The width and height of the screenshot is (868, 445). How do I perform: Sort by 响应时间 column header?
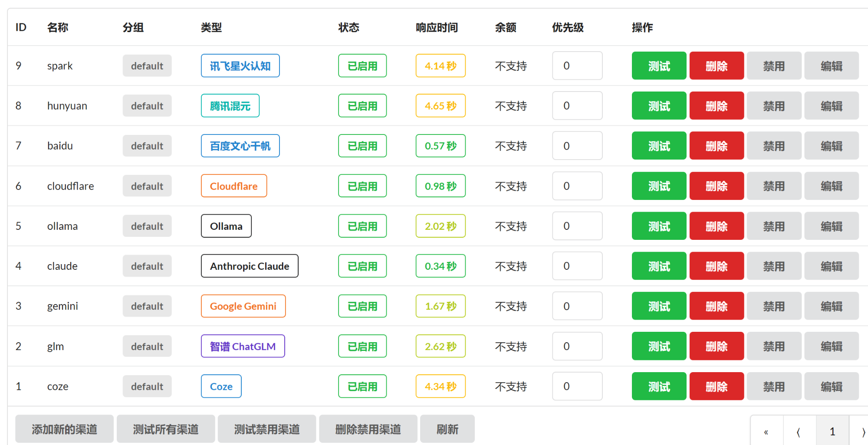(x=437, y=27)
